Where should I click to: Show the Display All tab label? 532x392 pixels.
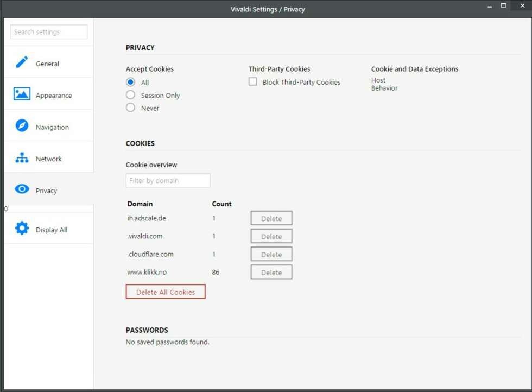(x=51, y=230)
